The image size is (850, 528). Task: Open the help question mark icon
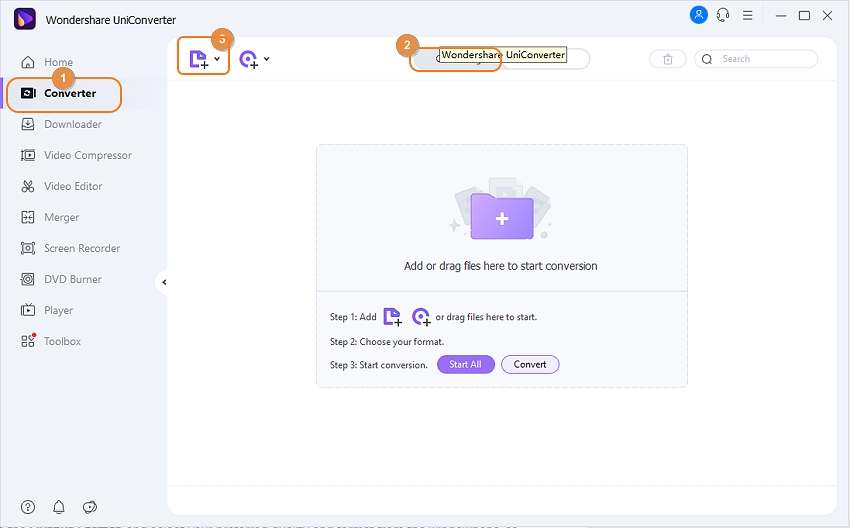pos(28,507)
